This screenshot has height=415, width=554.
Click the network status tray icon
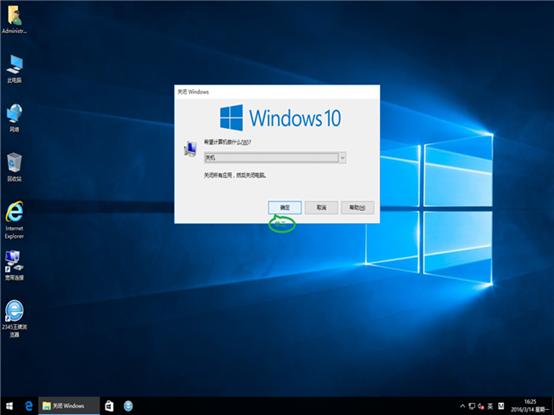click(472, 406)
